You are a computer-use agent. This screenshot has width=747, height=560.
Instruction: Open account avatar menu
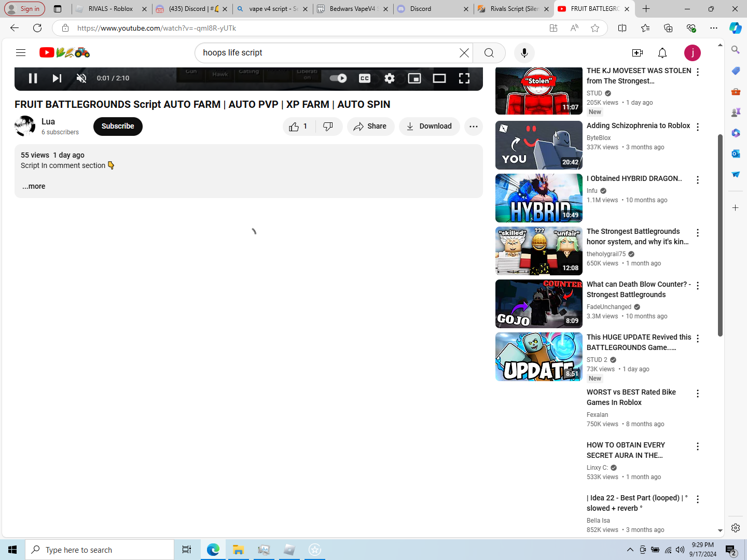[x=693, y=53]
